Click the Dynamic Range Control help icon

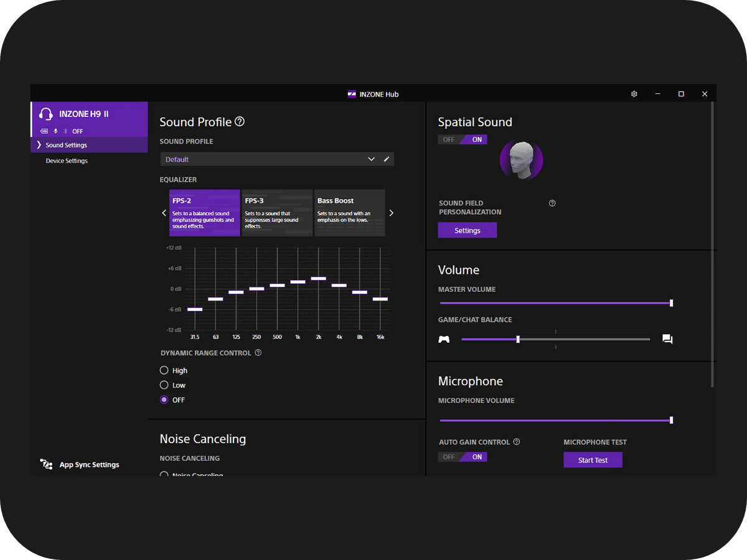click(258, 353)
